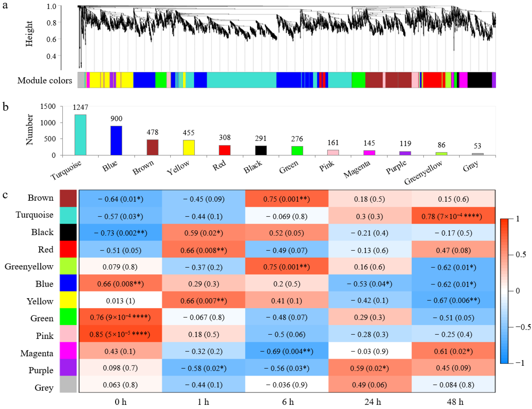Click the Blue bar labeled 900
This screenshot has width=532, height=409.
point(116,140)
